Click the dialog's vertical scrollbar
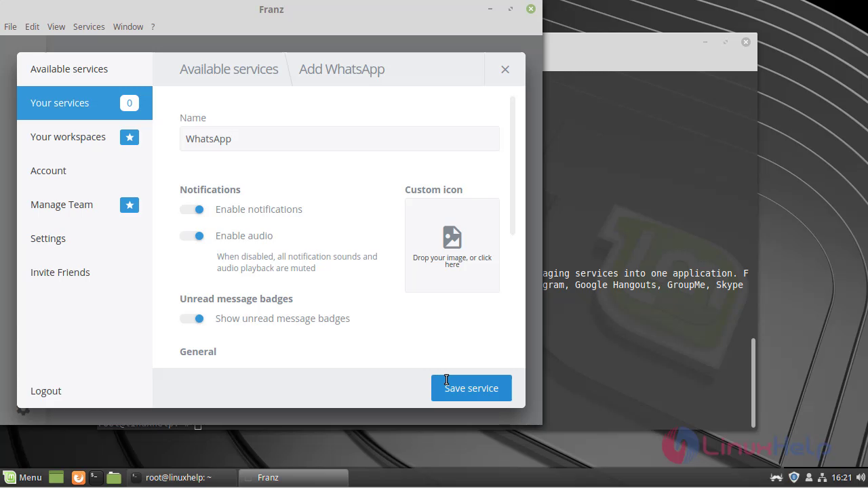 click(x=513, y=166)
